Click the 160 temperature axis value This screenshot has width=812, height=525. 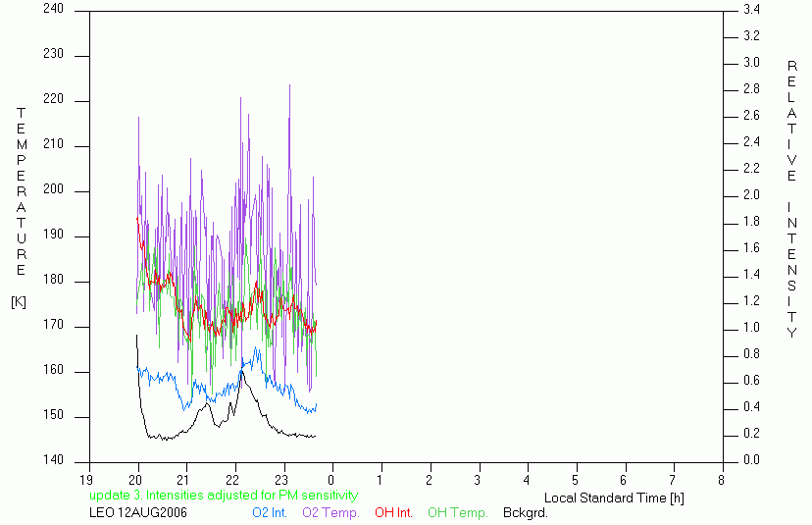(53, 370)
